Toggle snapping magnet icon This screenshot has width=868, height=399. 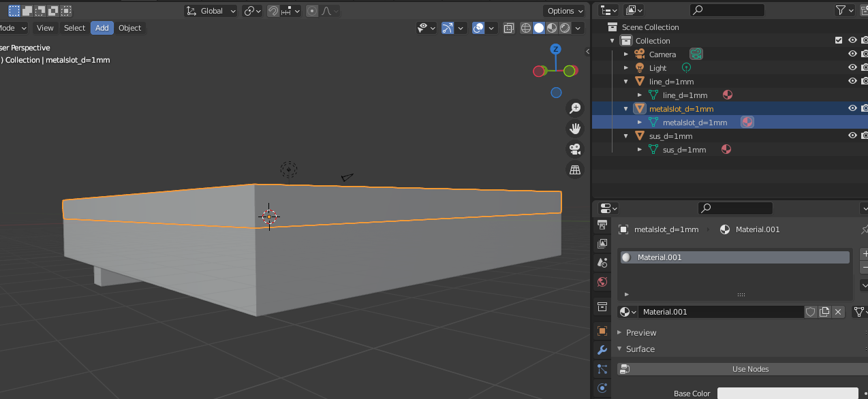coord(273,11)
